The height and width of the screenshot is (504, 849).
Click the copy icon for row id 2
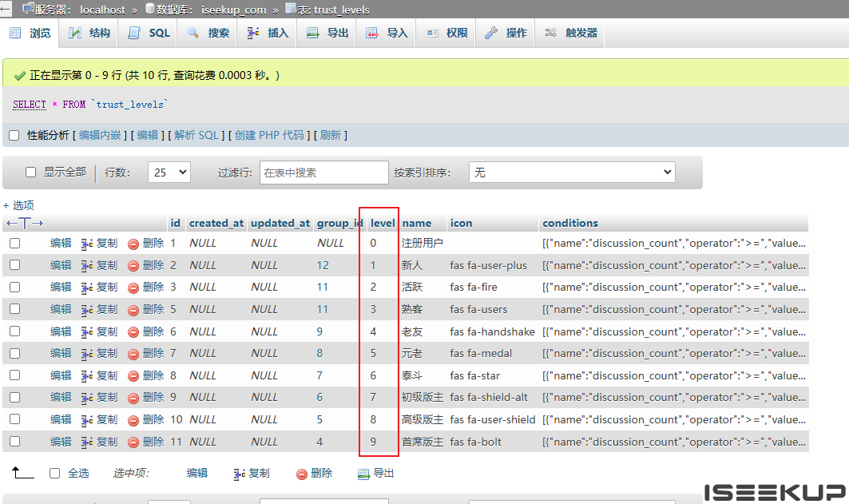[86, 266]
